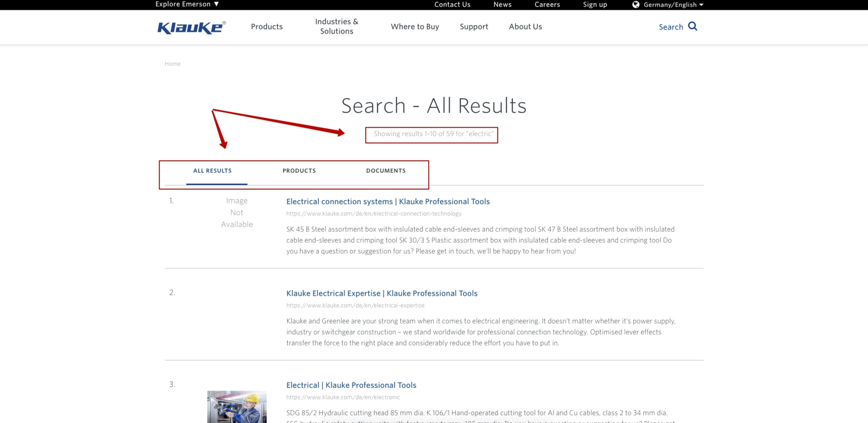Click the Klauke logo
868x423 pixels.
click(x=192, y=27)
